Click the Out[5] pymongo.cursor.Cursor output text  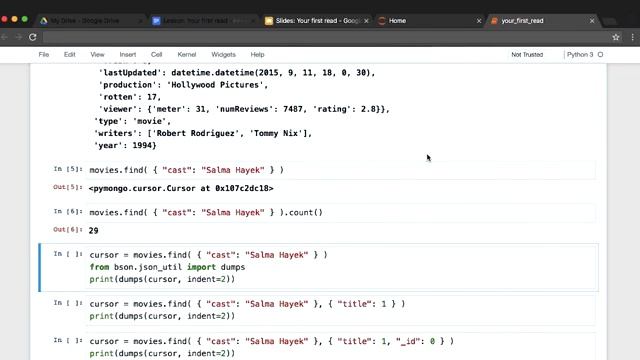point(181,188)
